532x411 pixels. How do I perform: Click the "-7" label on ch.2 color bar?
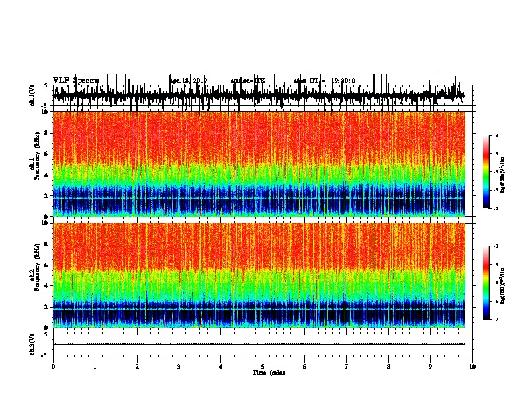[x=495, y=319]
